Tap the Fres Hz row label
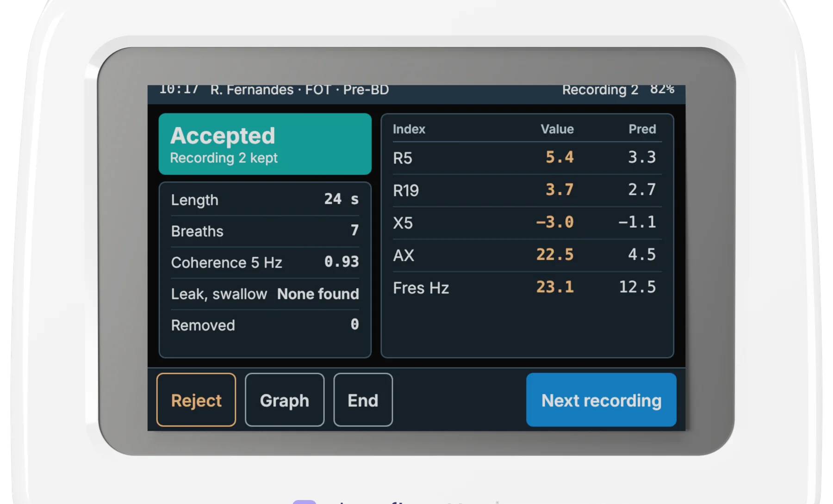Viewport: 833px width, 504px height. point(421,288)
